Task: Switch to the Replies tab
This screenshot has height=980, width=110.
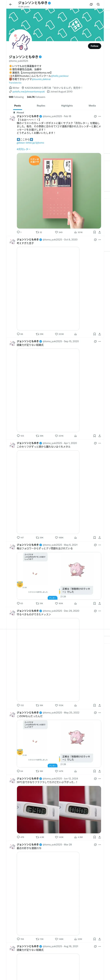Action: point(41,106)
